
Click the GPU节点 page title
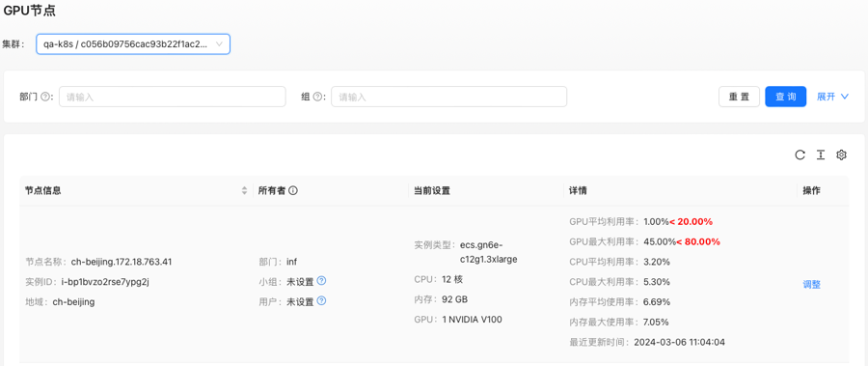click(30, 11)
